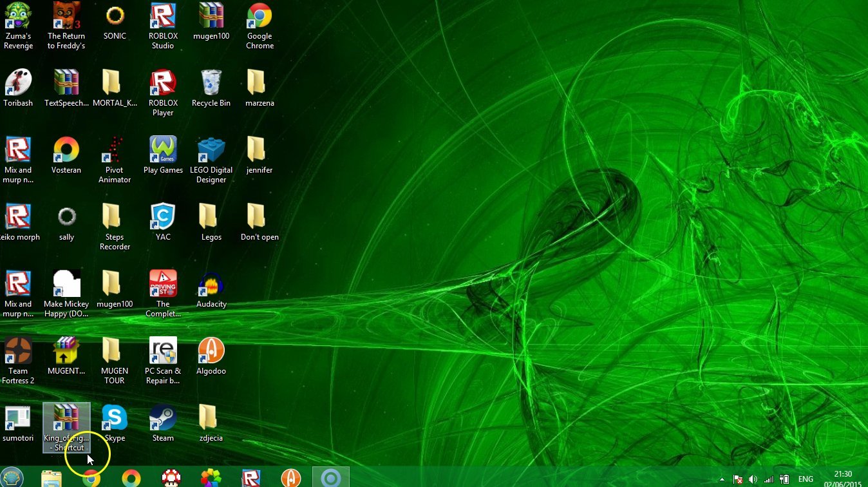This screenshot has height=487, width=868.
Task: Switch the ENG input language indicator
Action: click(x=806, y=479)
